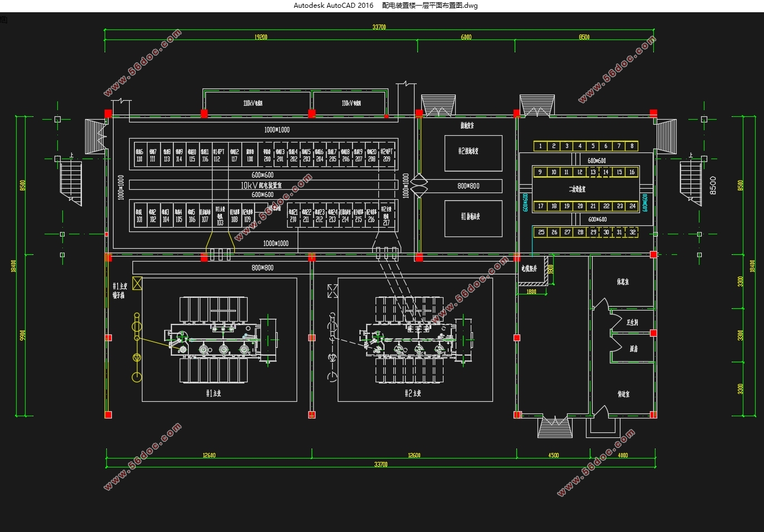This screenshot has height=532, width=764.
Task: Select the top horizontal dimension 8500
Action: coord(584,37)
